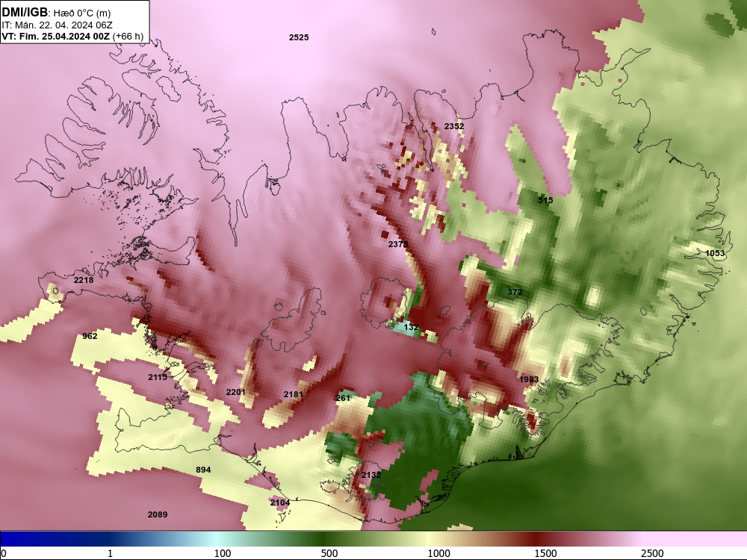Click the 1 tick on the color scale

coord(110,553)
